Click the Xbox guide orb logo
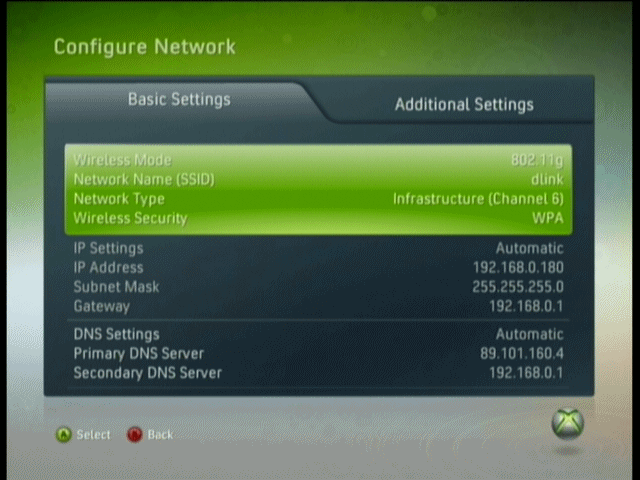 (x=567, y=424)
